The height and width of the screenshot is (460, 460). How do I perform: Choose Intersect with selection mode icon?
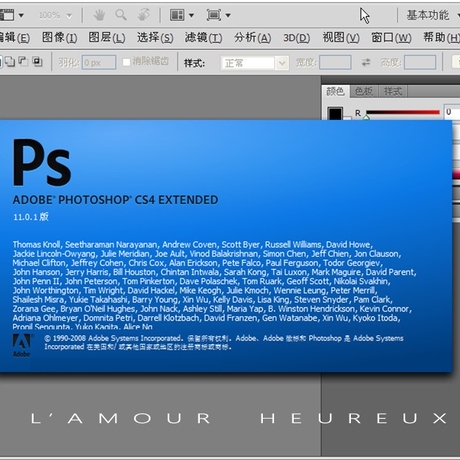tap(37, 62)
